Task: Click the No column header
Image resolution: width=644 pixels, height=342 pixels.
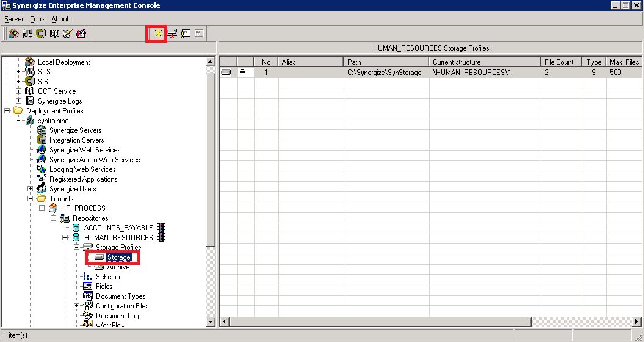Action: 266,62
